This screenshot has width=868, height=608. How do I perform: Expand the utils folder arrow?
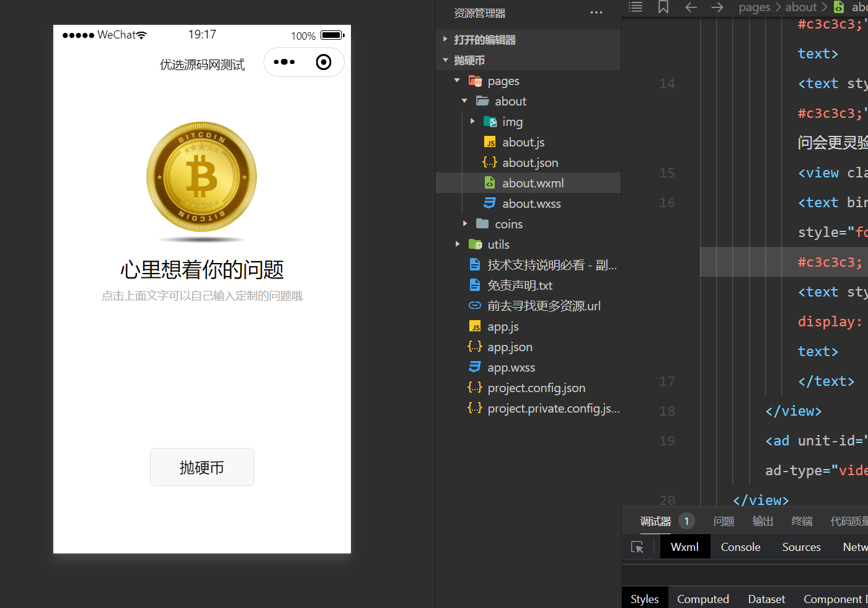tap(458, 244)
